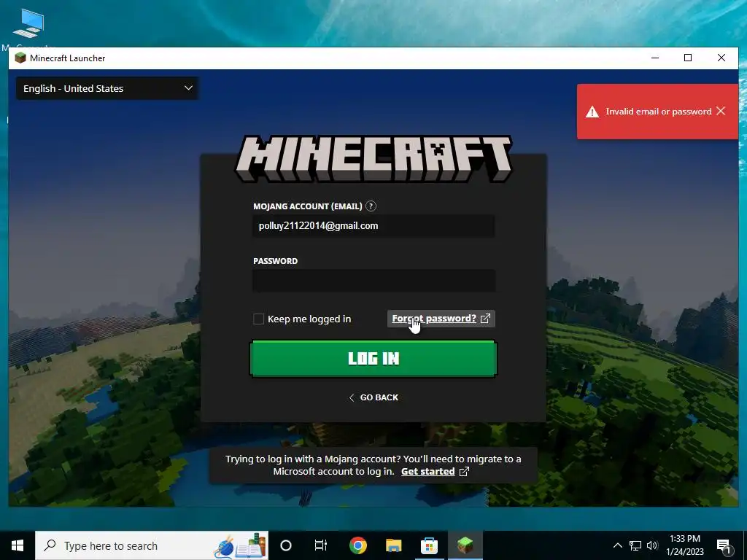Image resolution: width=747 pixels, height=560 pixels.
Task: Open the Get started migration link
Action: tap(427, 472)
